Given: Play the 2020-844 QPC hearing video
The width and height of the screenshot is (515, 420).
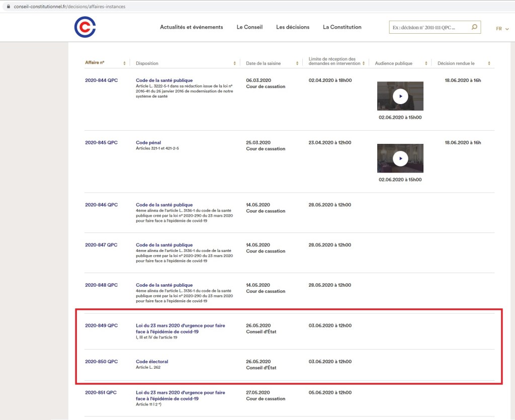Looking at the screenshot, I should pos(400,96).
